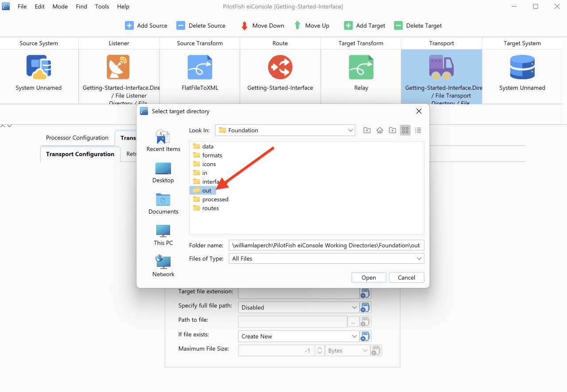Switch dialog to grid icons view

pyautogui.click(x=405, y=130)
